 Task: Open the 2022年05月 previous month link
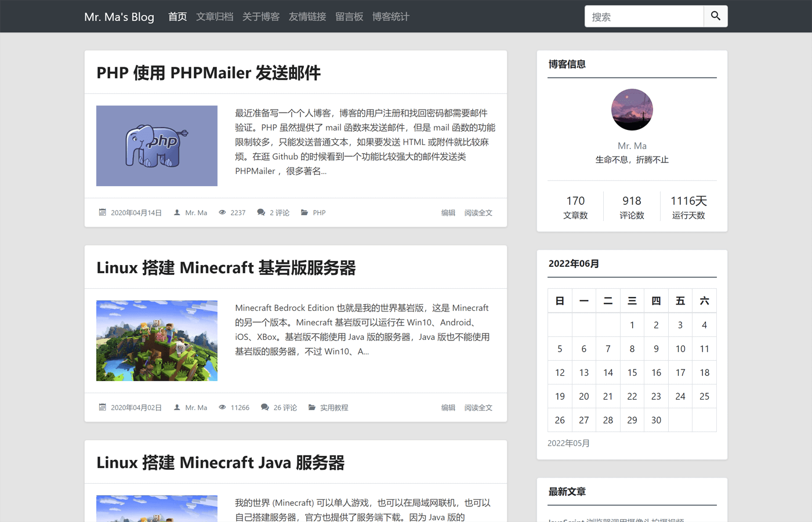[568, 443]
